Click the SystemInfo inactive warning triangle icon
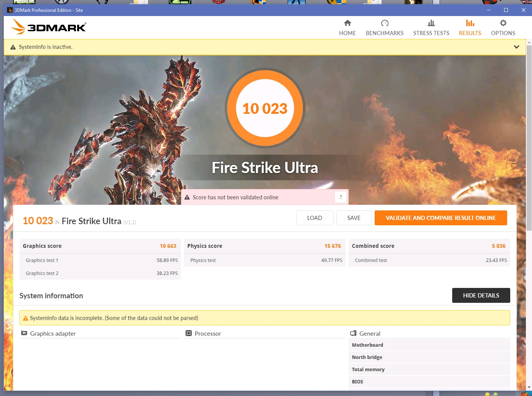The width and height of the screenshot is (532, 396). click(x=13, y=47)
